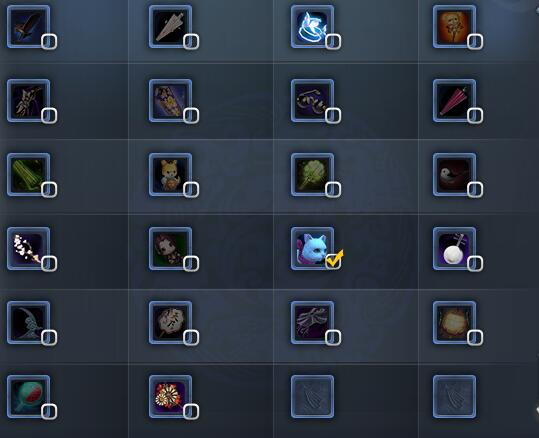Select the crescent moon accessory icon
This screenshot has height=438, width=539.
[29, 323]
